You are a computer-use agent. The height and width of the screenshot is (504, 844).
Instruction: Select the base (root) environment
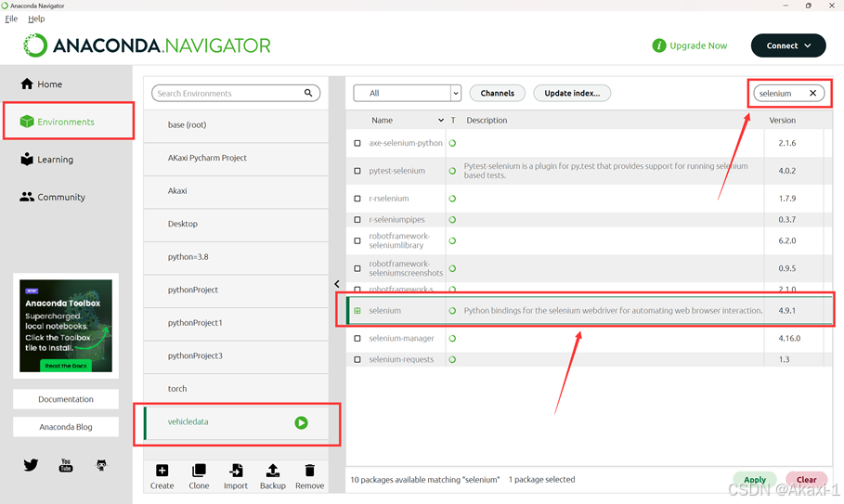pos(236,124)
